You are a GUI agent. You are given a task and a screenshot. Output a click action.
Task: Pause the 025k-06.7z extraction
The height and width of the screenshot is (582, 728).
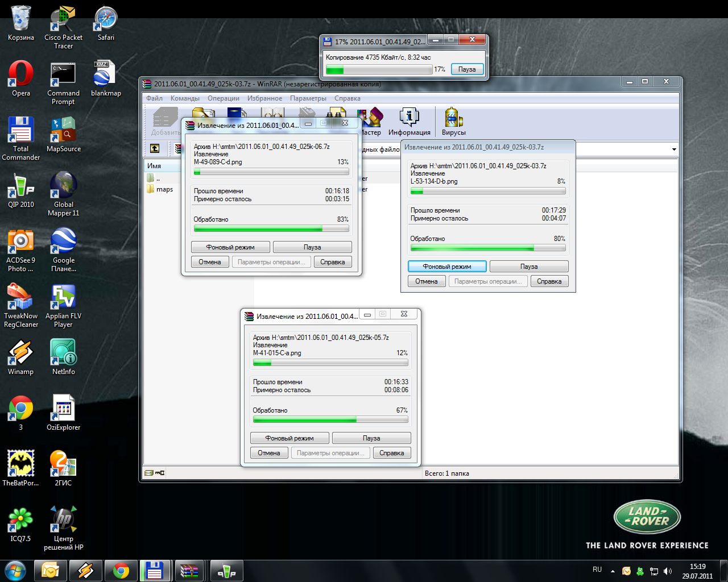[312, 247]
